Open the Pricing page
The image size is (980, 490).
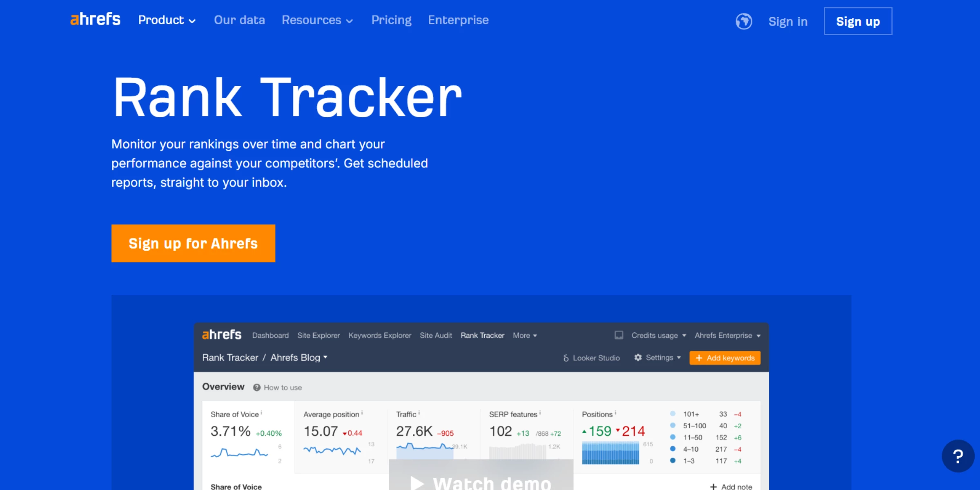[391, 20]
